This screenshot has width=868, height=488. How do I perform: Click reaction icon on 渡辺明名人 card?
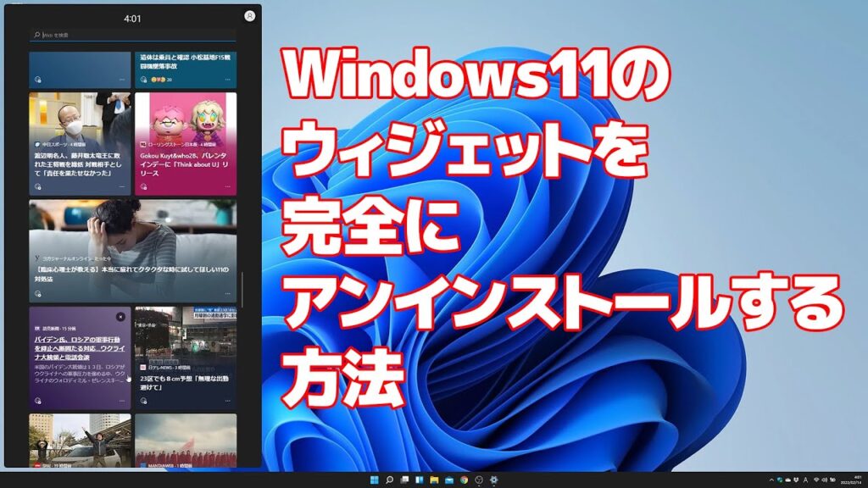click(37, 186)
